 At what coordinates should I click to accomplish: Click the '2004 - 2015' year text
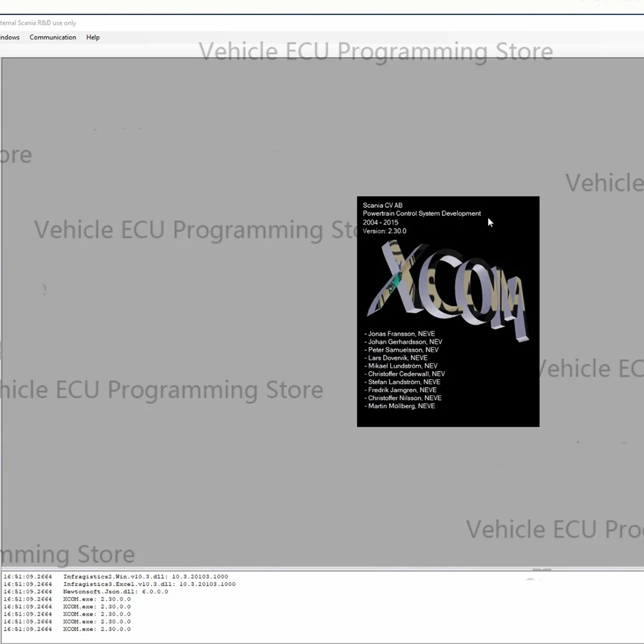[381, 222]
